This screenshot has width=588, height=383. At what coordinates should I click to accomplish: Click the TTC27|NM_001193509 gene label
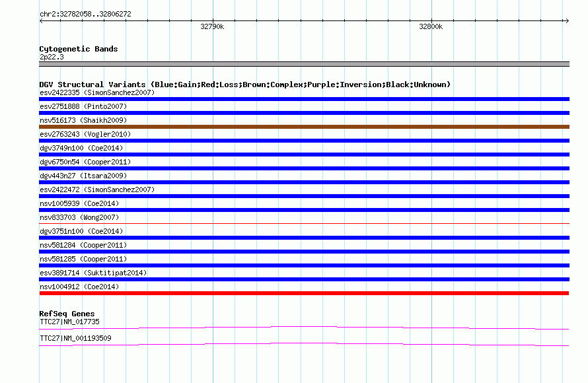pos(75,338)
